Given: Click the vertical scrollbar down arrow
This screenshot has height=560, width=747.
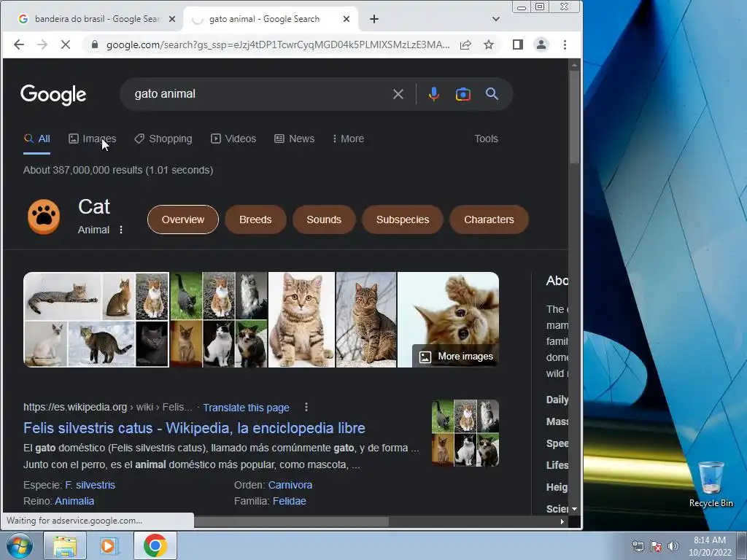Looking at the screenshot, I should (x=575, y=509).
